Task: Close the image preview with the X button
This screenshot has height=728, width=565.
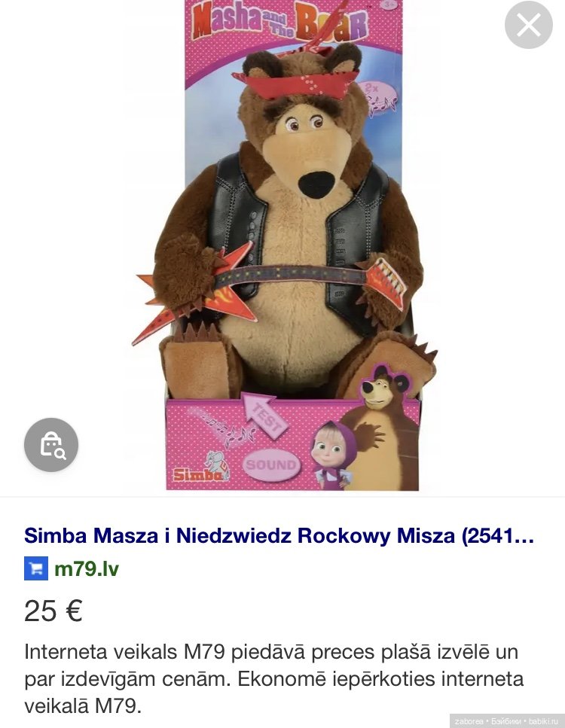Action: [528, 26]
